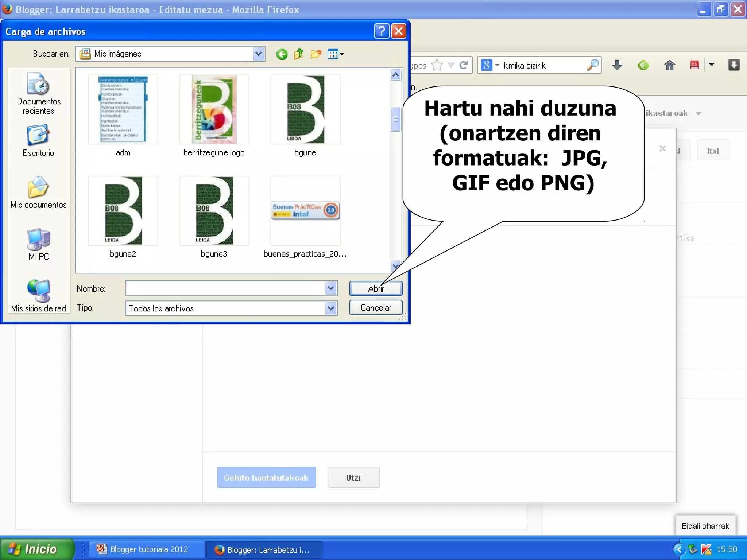747x560 pixels.
Task: Click Bidali oharrak feedback button
Action: (705, 526)
